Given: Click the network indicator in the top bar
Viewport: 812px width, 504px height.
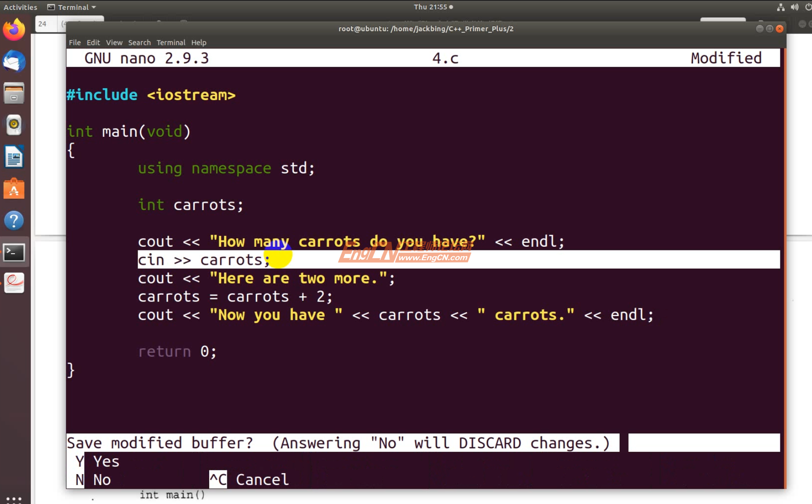Looking at the screenshot, I should point(781,7).
